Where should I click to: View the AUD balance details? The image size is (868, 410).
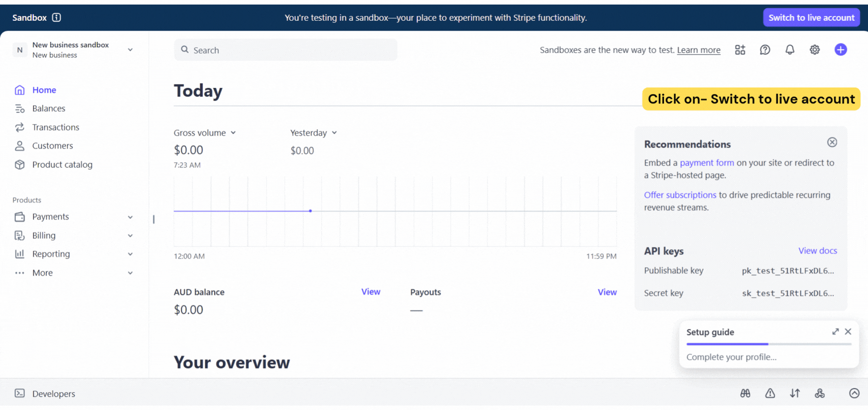[371, 292]
